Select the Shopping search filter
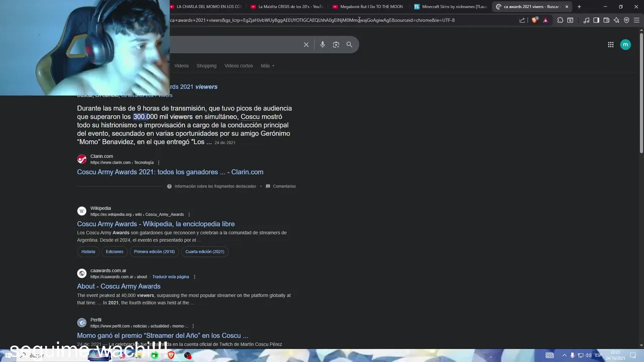 coord(206,66)
